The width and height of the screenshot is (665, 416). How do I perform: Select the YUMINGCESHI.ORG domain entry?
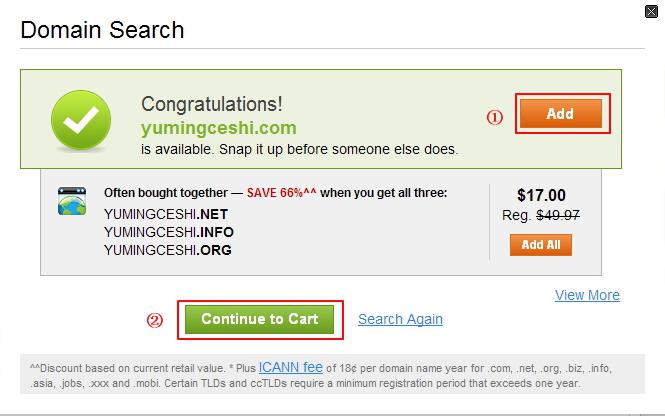168,250
